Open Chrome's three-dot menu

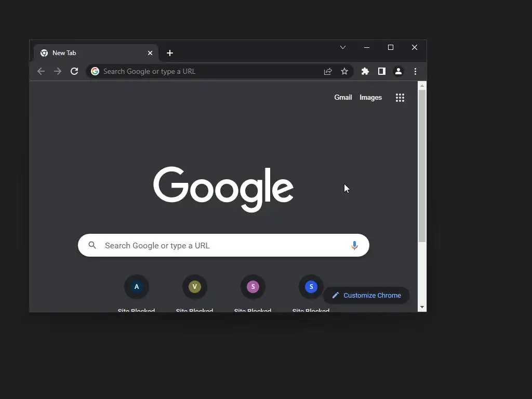[x=415, y=71]
